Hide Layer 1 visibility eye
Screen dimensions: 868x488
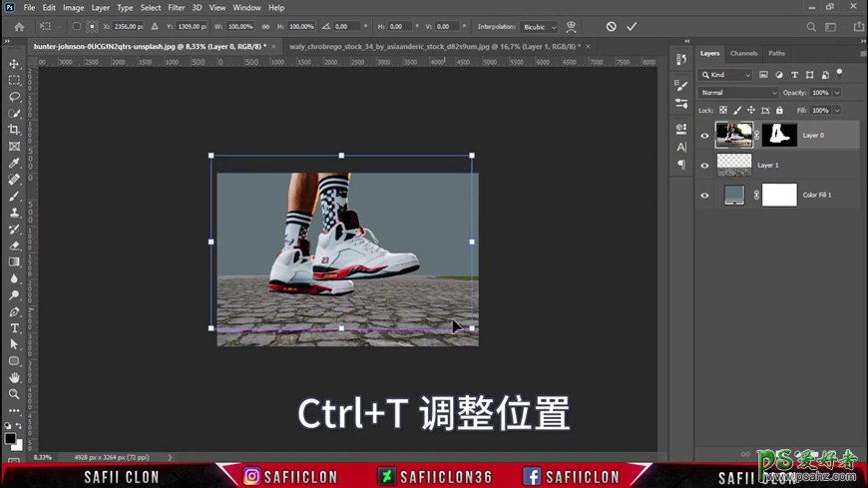pos(704,165)
